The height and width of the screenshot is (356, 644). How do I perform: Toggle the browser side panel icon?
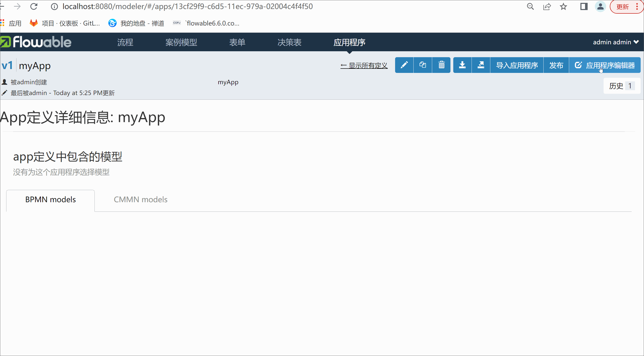(x=584, y=6)
